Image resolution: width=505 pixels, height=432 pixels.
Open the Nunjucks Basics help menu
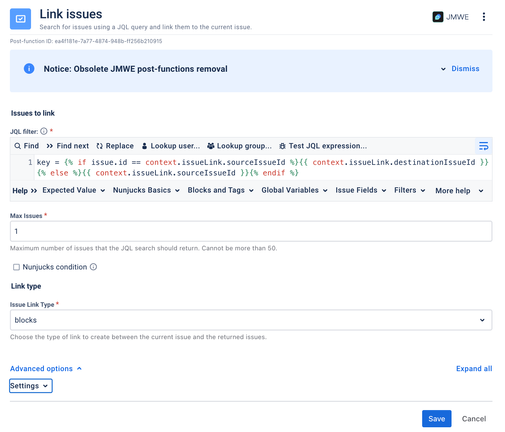pyautogui.click(x=146, y=190)
